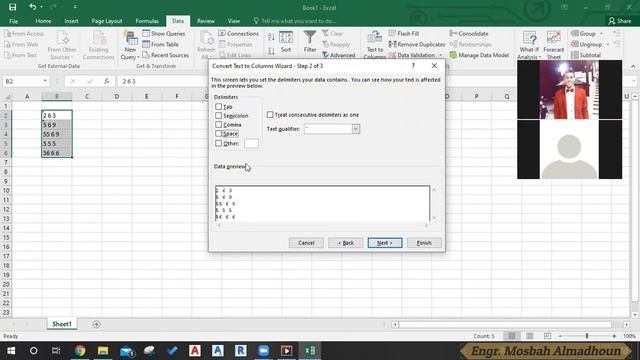Image resolution: width=640 pixels, height=360 pixels.
Task: Select the Sheet1 tab
Action: [x=62, y=324]
